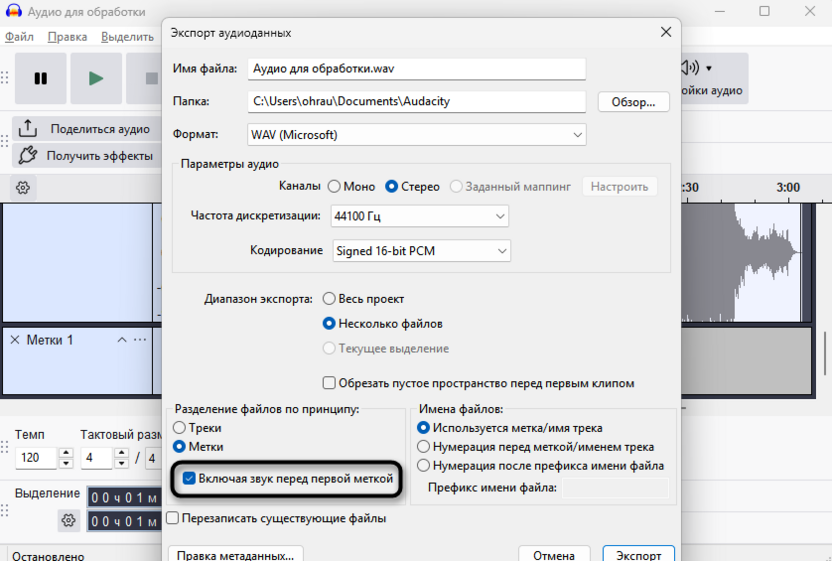This screenshot has width=832, height=561.
Task: Click the Поделиться аудио button label
Action: click(100, 129)
